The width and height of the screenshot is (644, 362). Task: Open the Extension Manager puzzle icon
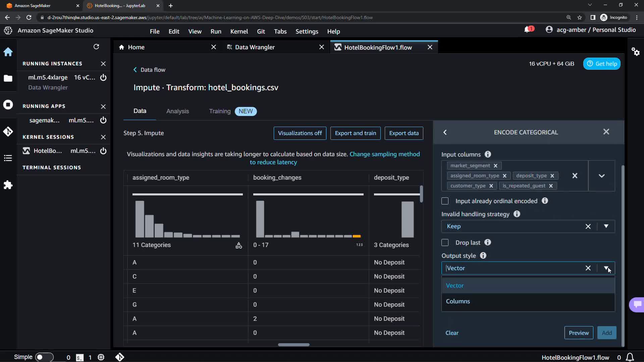click(x=8, y=185)
